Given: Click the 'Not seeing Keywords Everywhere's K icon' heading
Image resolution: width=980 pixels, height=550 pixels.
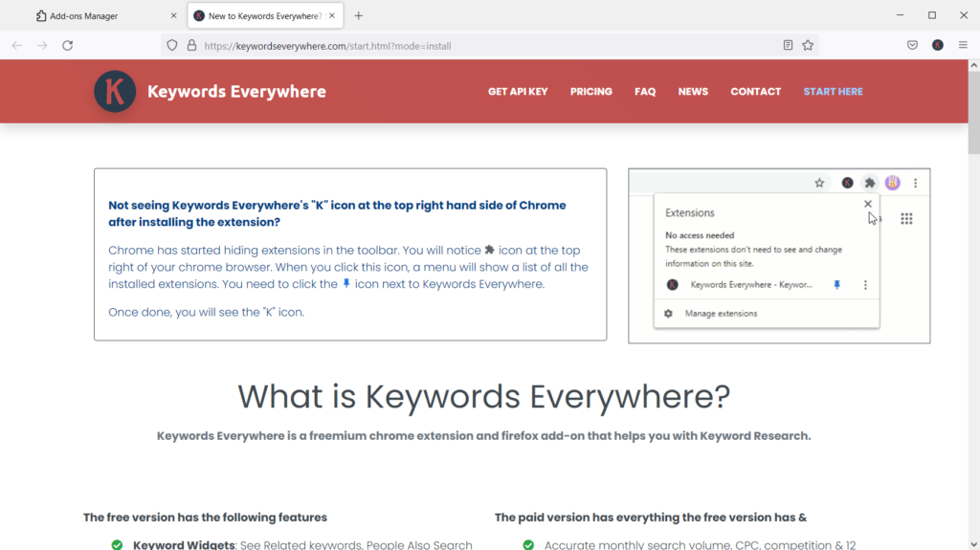Looking at the screenshot, I should click(337, 213).
